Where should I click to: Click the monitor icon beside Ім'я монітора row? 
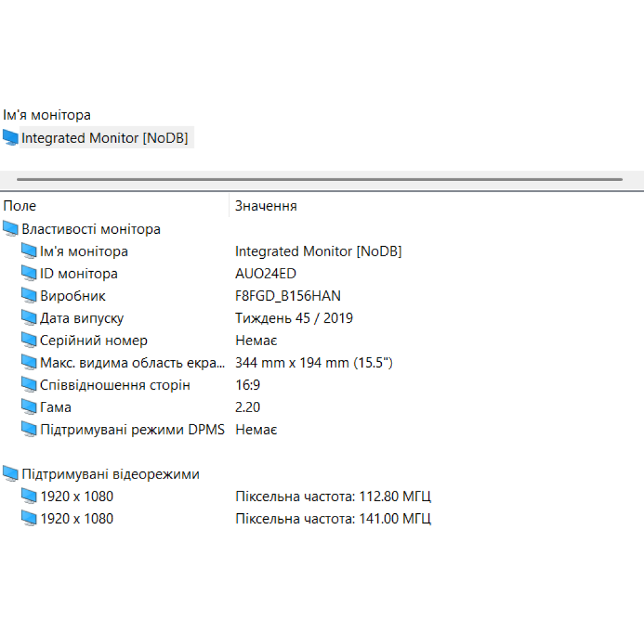click(x=29, y=251)
